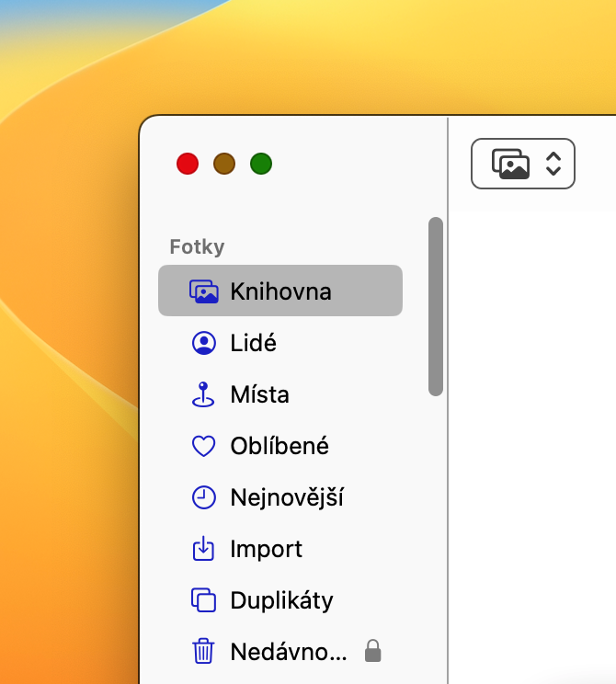616x684 pixels.
Task: Click the sidebar vertical scrollbar
Action: 436,307
